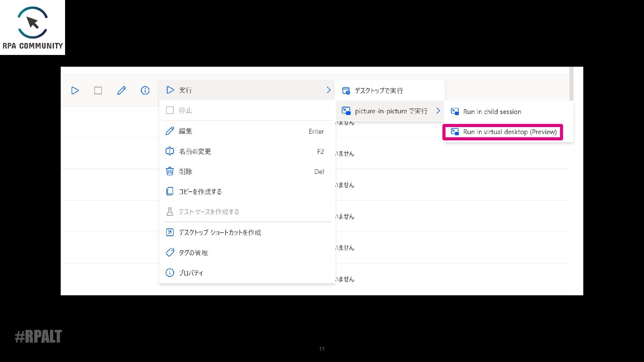
Task: Expand the picture-in-picture で実行 chevron
Action: pos(438,111)
